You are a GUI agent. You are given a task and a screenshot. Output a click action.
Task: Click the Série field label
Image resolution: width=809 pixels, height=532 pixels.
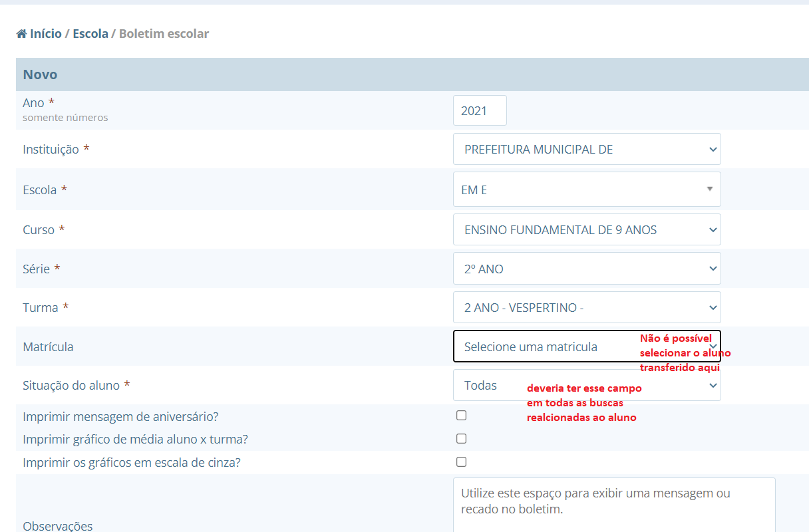(x=36, y=269)
